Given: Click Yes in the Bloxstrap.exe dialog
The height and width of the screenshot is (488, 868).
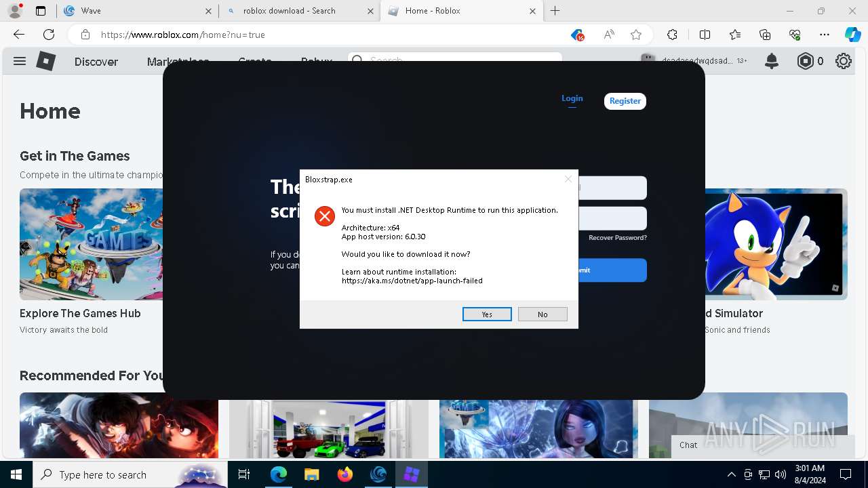Looking at the screenshot, I should [x=487, y=314].
